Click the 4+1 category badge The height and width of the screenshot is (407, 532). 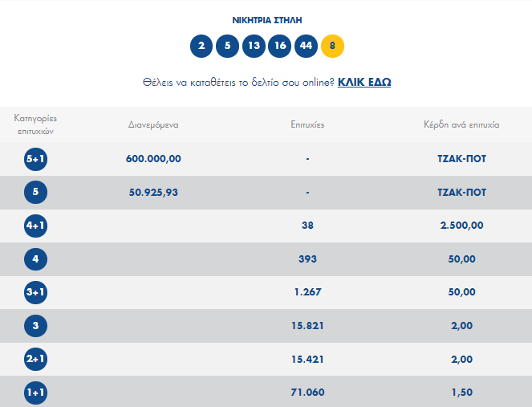pyautogui.click(x=35, y=226)
